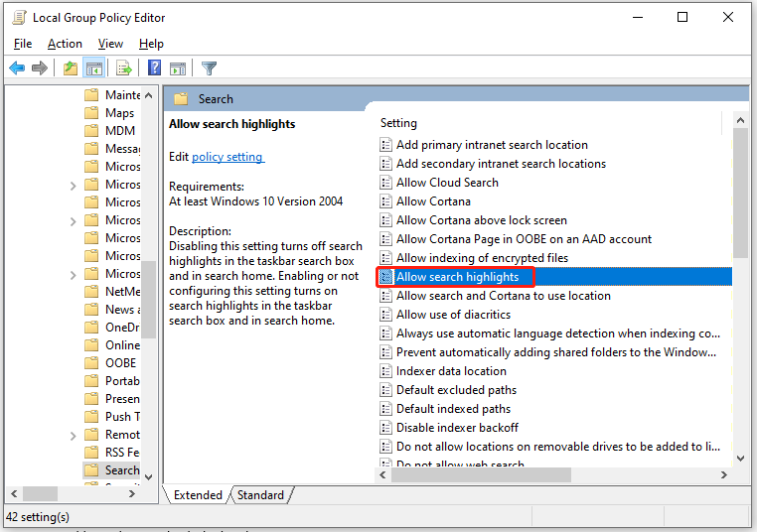The image size is (757, 532).
Task: Select Allow Cortana above lock screen
Action: pyautogui.click(x=482, y=220)
